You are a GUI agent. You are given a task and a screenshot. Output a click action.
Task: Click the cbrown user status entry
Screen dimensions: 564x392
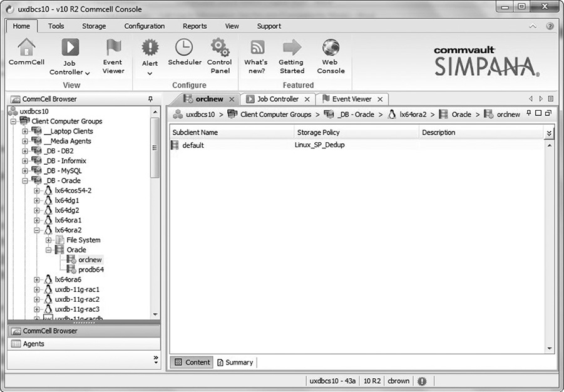(x=399, y=381)
